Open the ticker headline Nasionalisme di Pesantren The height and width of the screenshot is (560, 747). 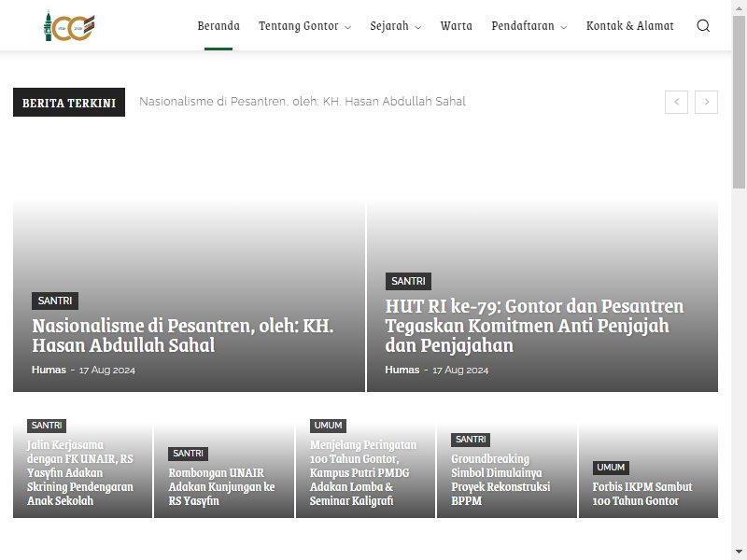303,102
